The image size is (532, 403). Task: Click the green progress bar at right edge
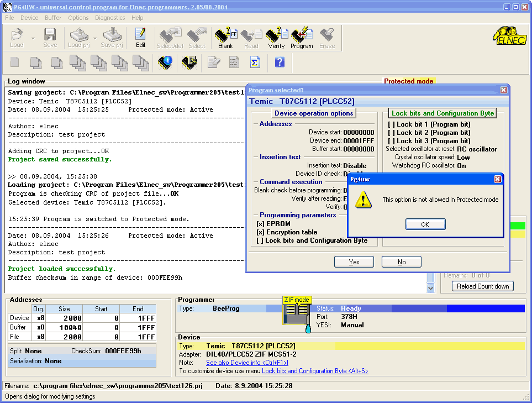pos(518,226)
